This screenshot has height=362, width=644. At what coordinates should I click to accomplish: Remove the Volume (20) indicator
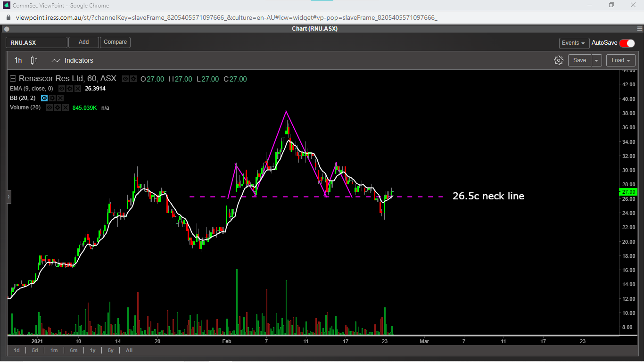click(66, 107)
